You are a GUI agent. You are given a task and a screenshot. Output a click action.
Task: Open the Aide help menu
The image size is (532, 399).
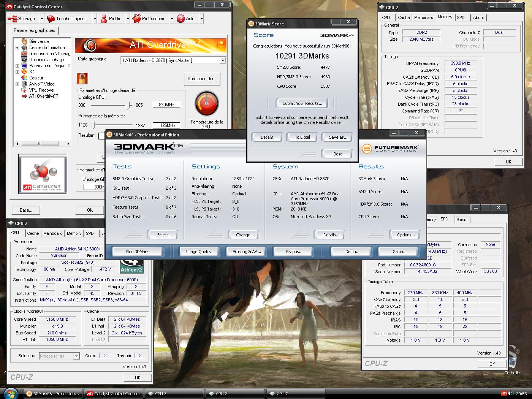186,18
